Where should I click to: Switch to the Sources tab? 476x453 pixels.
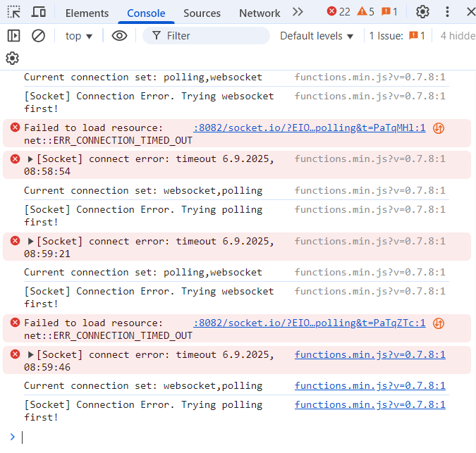(x=202, y=13)
